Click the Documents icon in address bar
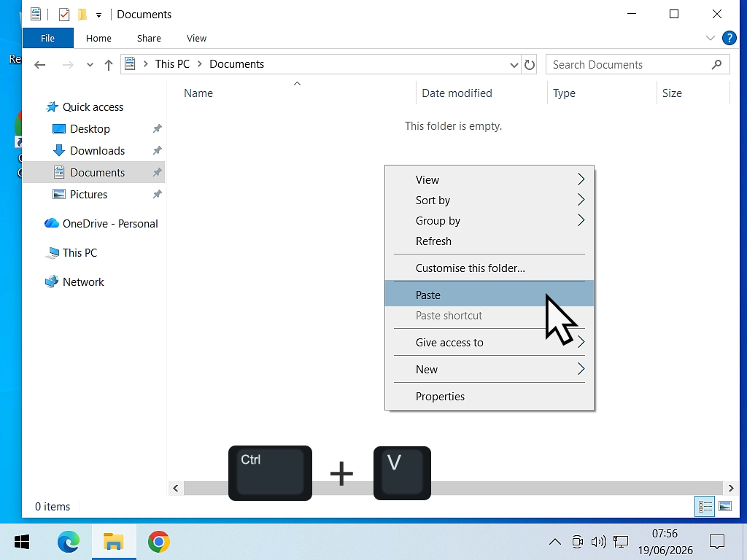This screenshot has height=560, width=747. coord(130,64)
